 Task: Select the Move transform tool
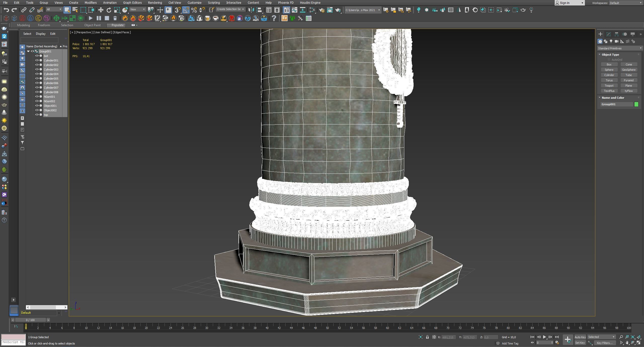tap(101, 10)
